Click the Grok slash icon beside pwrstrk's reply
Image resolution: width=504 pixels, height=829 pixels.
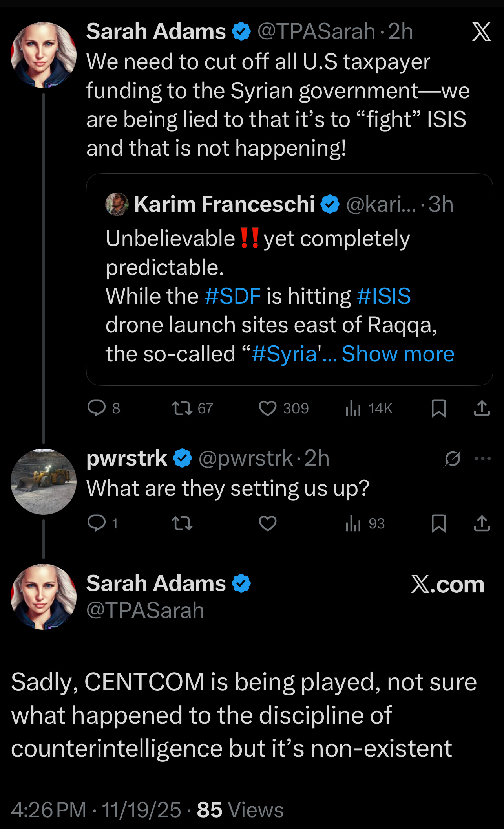(453, 458)
